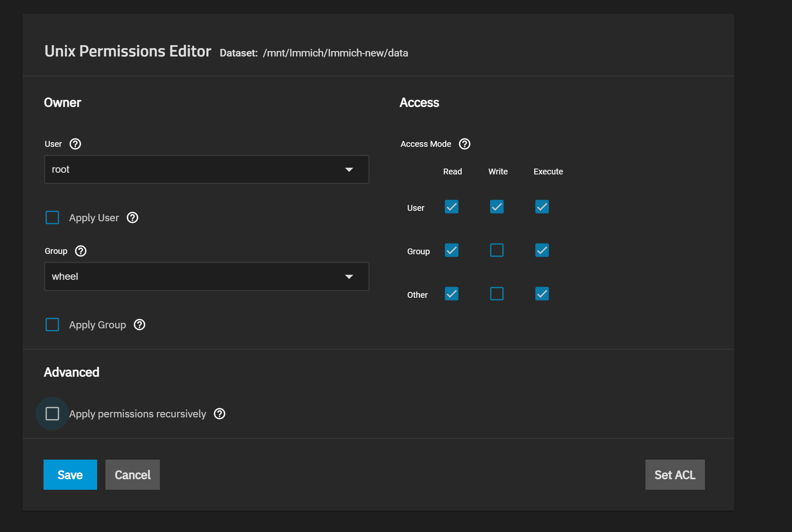
Task: Open help tooltip for Apply User
Action: click(x=133, y=217)
